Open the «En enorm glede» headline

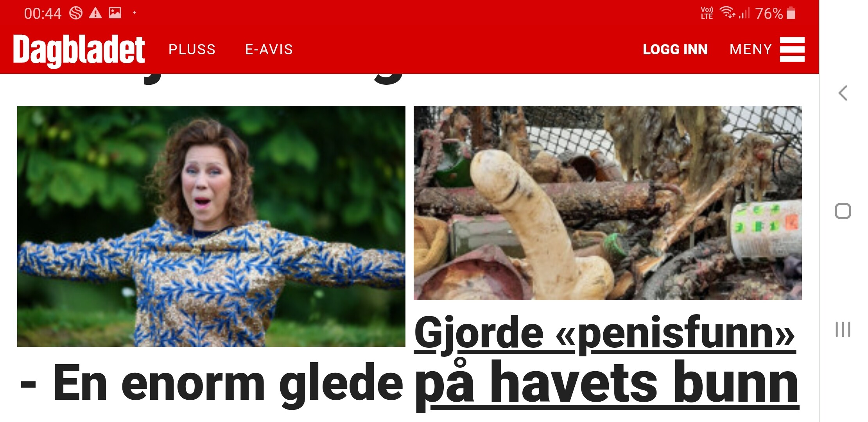click(212, 383)
